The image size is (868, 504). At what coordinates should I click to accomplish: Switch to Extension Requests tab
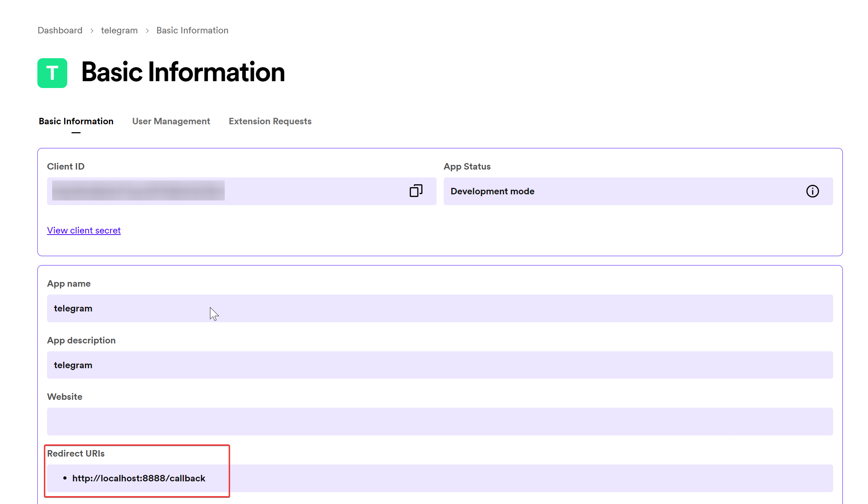tap(270, 121)
